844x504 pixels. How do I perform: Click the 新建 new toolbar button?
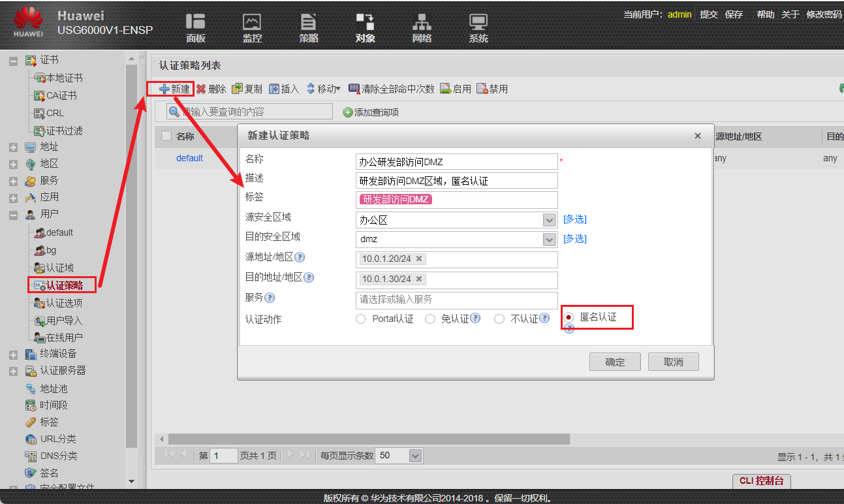(174, 89)
